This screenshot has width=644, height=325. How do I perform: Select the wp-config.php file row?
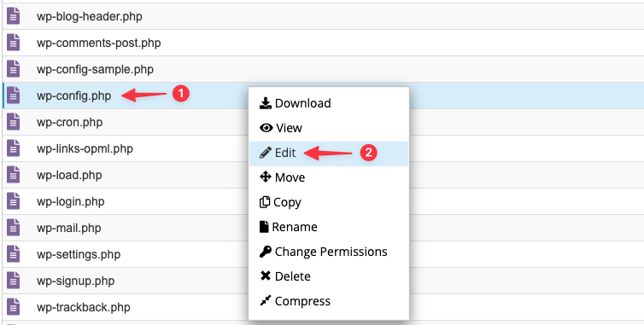pos(322,96)
